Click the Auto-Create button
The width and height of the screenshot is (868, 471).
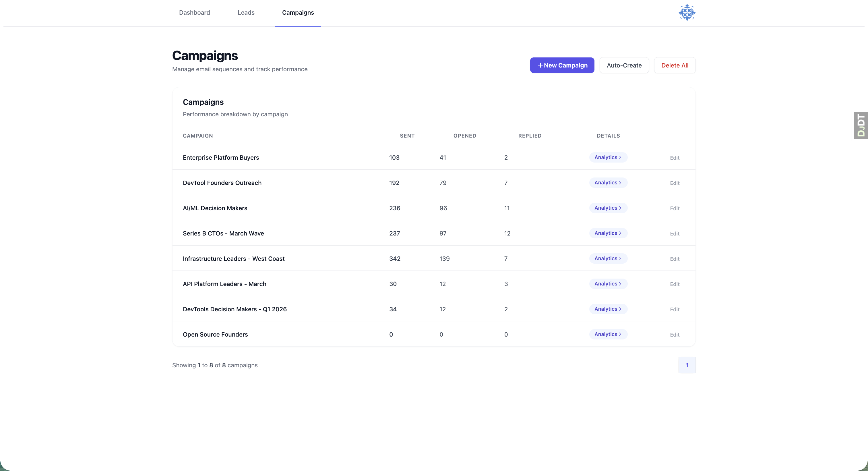tap(624, 65)
